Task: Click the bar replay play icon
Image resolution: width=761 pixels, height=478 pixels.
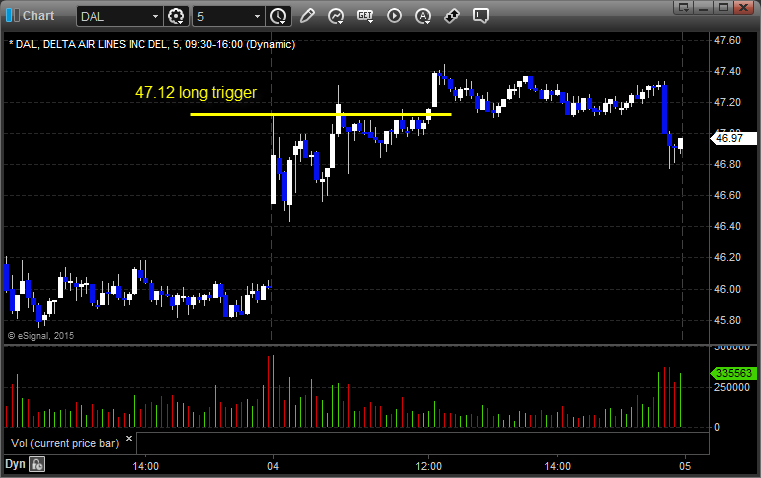Action: tap(394, 16)
